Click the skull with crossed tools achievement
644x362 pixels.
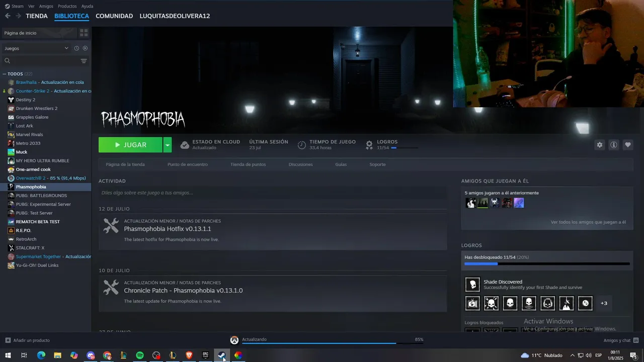[491, 303]
